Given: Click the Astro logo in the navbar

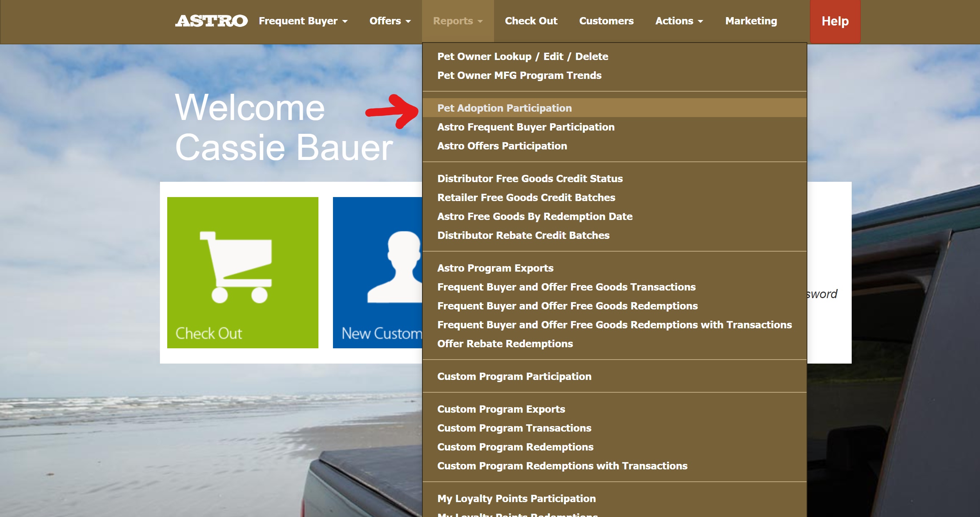Looking at the screenshot, I should tap(211, 21).
